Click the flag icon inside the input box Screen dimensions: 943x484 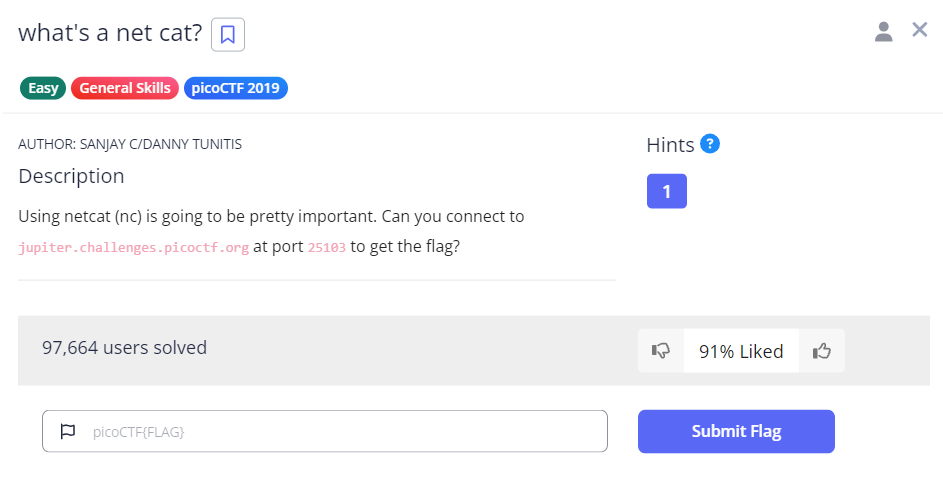pyautogui.click(x=68, y=432)
